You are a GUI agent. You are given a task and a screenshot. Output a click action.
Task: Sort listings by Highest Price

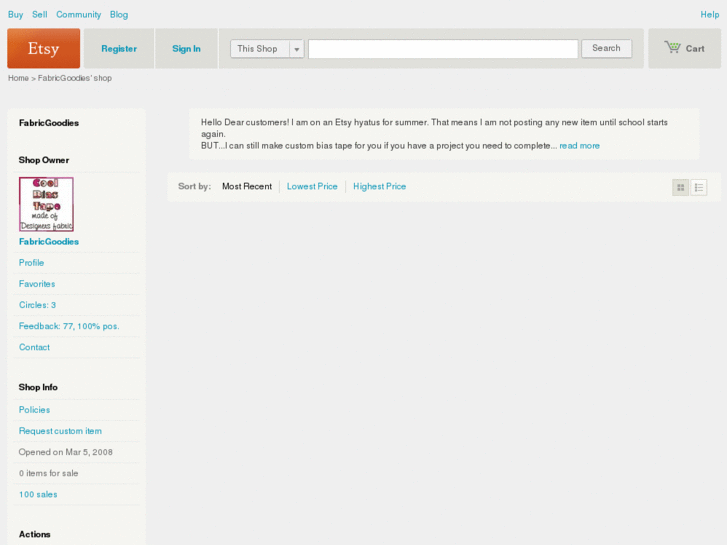point(379,186)
